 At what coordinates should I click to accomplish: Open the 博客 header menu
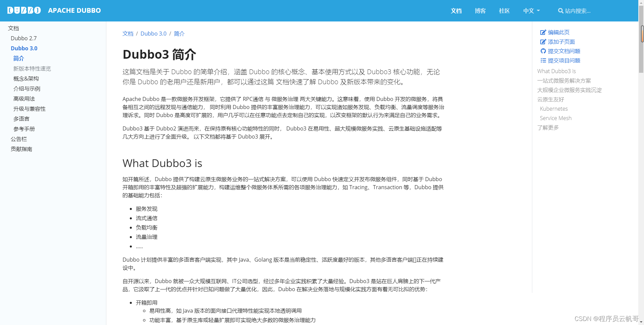(480, 11)
